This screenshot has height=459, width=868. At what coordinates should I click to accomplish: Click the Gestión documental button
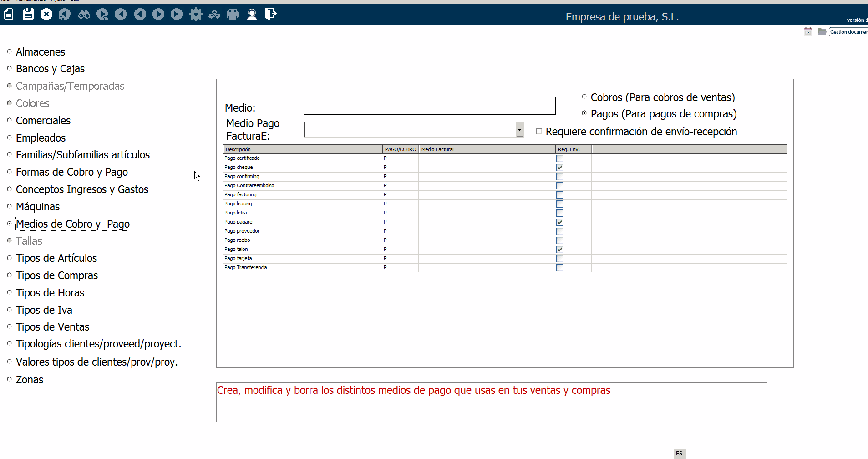click(x=848, y=32)
